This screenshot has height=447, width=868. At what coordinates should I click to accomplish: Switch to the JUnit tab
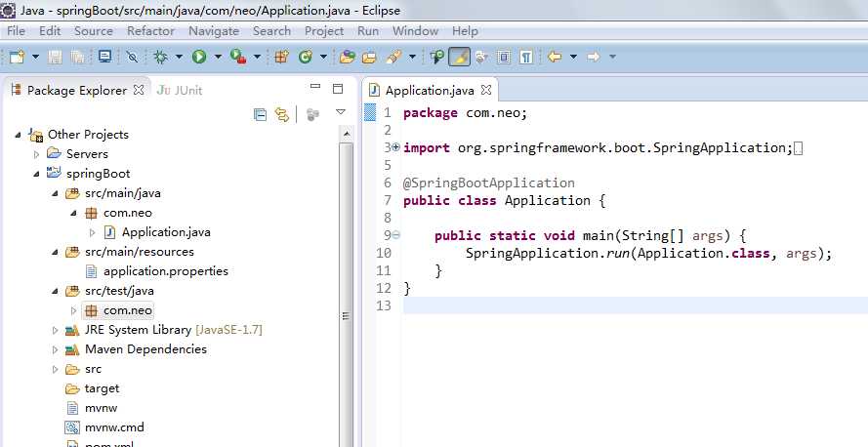(180, 90)
